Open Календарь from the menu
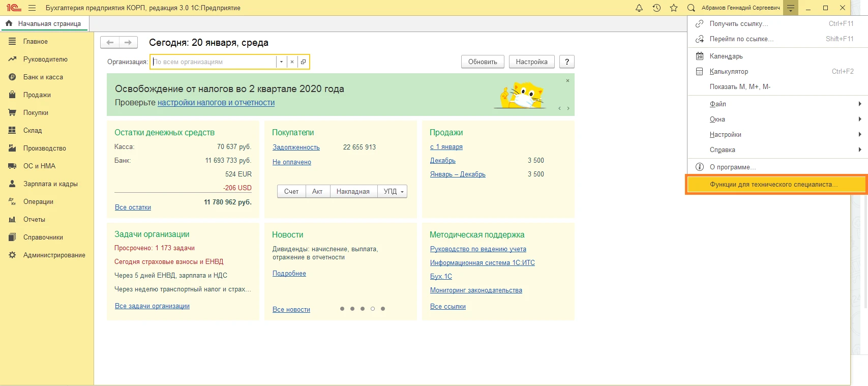This screenshot has height=386, width=868. pyautogui.click(x=778, y=56)
